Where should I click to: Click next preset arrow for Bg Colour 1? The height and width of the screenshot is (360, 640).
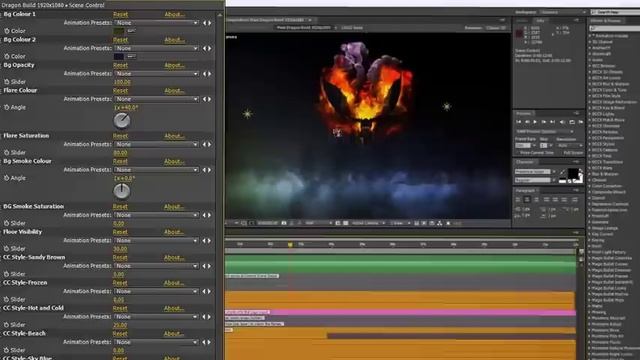(210, 23)
